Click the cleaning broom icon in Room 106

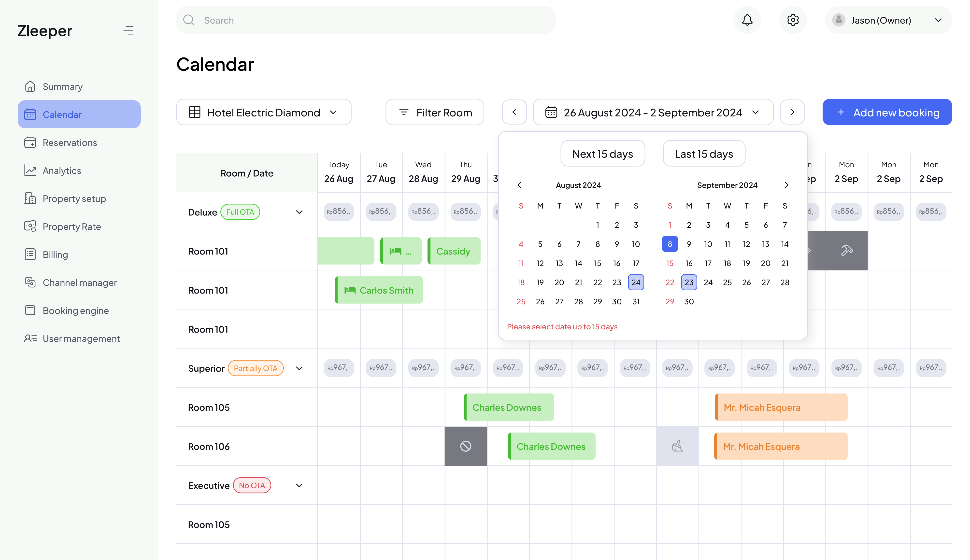point(677,446)
